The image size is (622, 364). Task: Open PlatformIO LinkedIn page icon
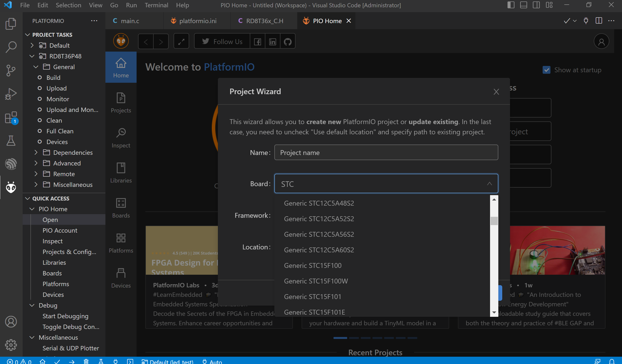pyautogui.click(x=272, y=42)
